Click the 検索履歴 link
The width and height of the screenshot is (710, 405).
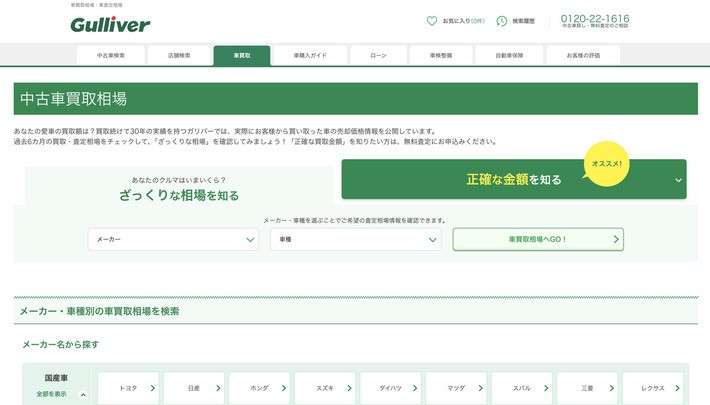point(523,21)
